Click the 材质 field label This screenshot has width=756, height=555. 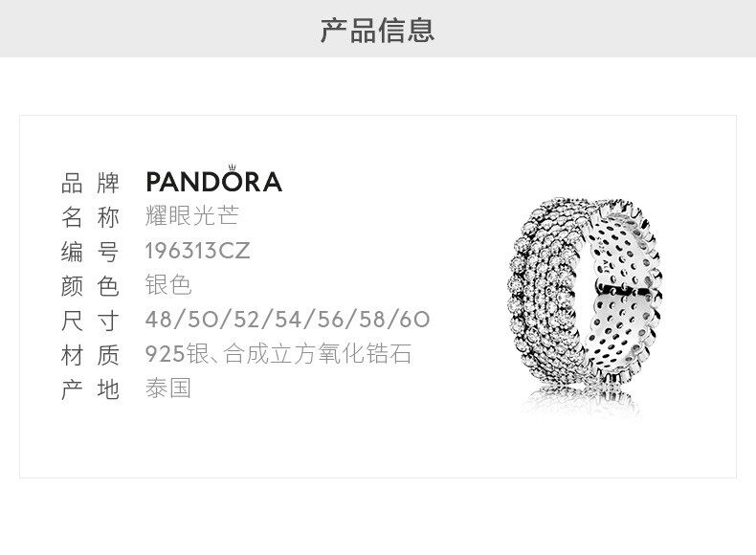[90, 355]
